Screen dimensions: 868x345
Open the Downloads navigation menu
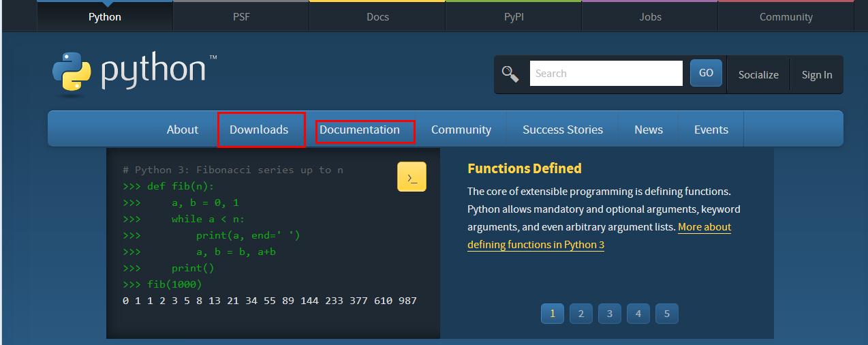pos(259,130)
